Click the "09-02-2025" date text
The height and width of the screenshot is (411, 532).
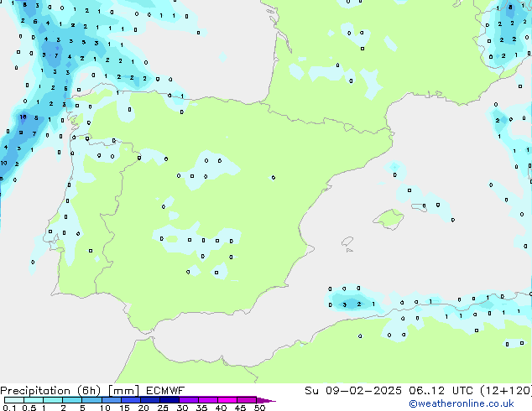coord(363,391)
